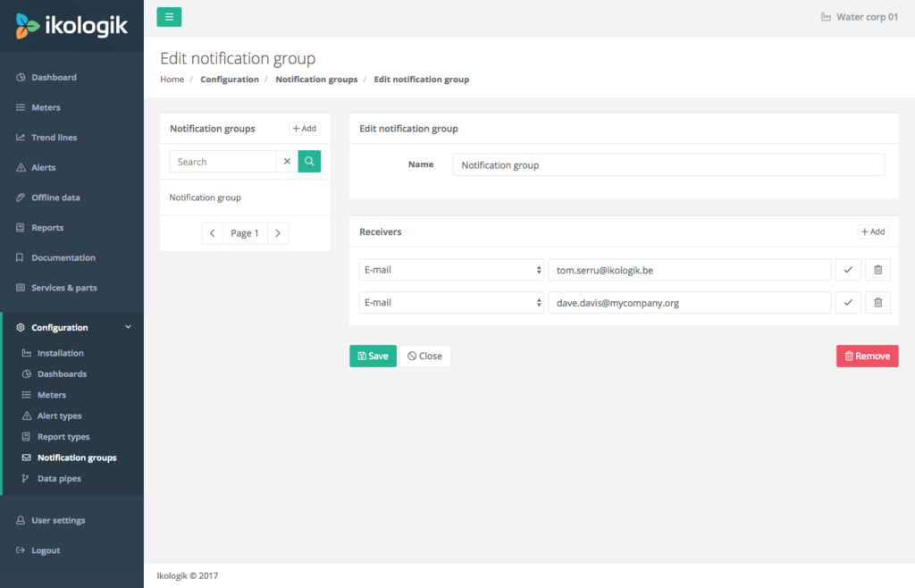Add a new receiver
Screen dimensions: 915x588
point(873,231)
